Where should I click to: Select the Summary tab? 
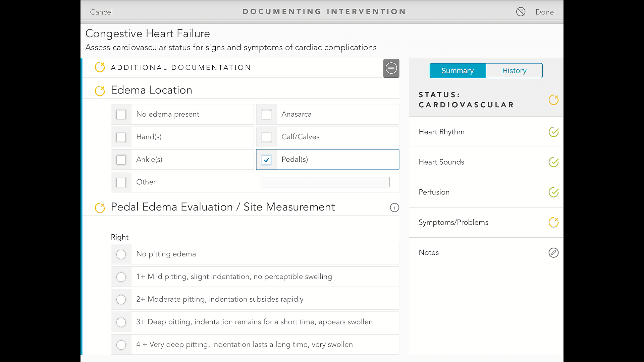pyautogui.click(x=458, y=71)
